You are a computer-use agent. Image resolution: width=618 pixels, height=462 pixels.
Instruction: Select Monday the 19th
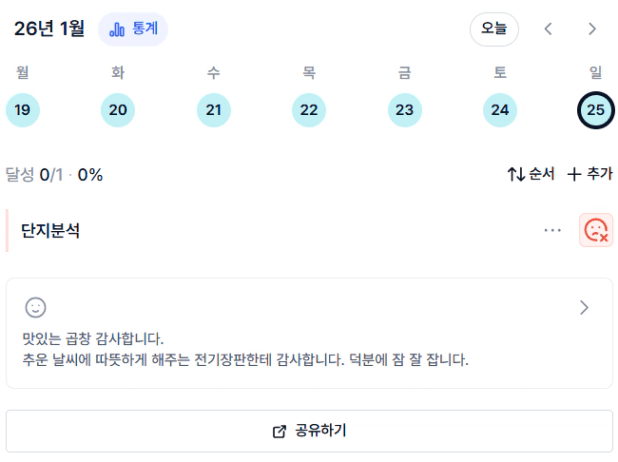(x=23, y=110)
